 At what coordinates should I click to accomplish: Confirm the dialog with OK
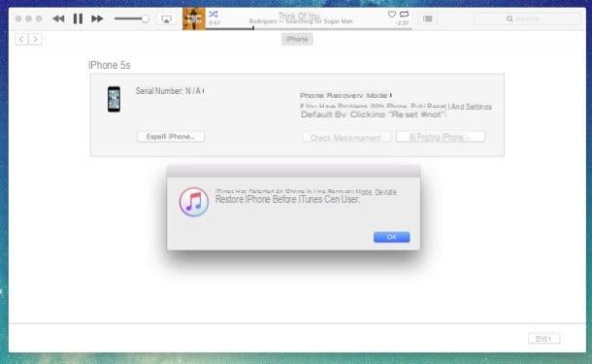point(391,237)
